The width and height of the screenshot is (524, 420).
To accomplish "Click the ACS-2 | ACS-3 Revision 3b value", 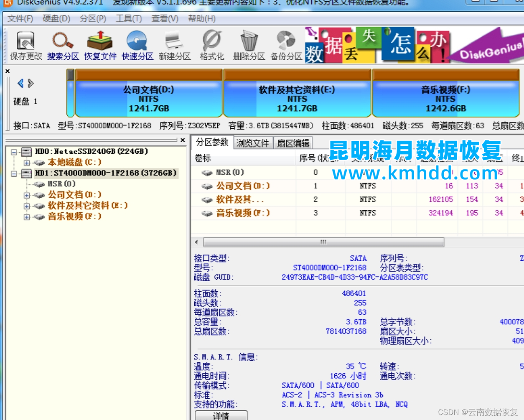I will point(332,395).
